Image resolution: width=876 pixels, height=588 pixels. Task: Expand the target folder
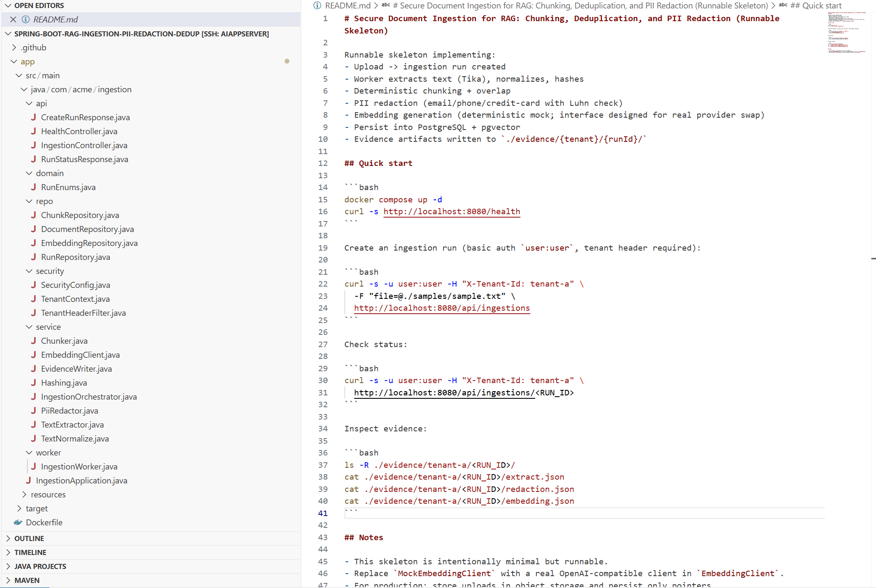coord(19,508)
